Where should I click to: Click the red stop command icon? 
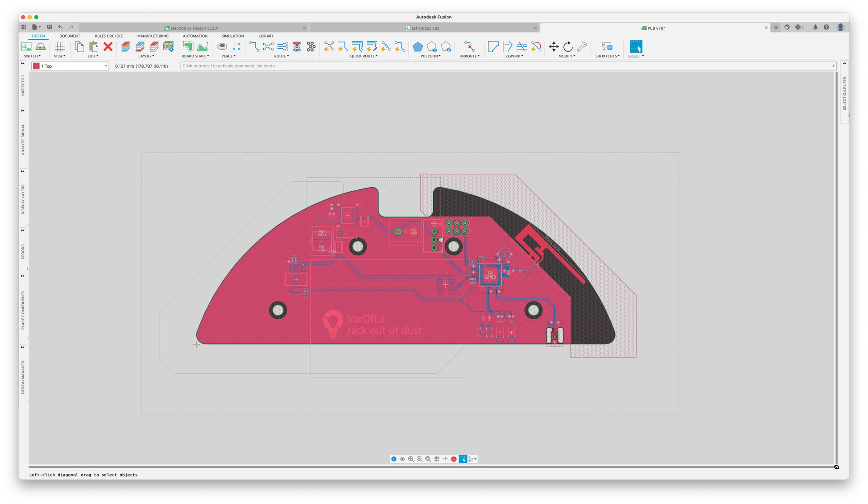454,459
